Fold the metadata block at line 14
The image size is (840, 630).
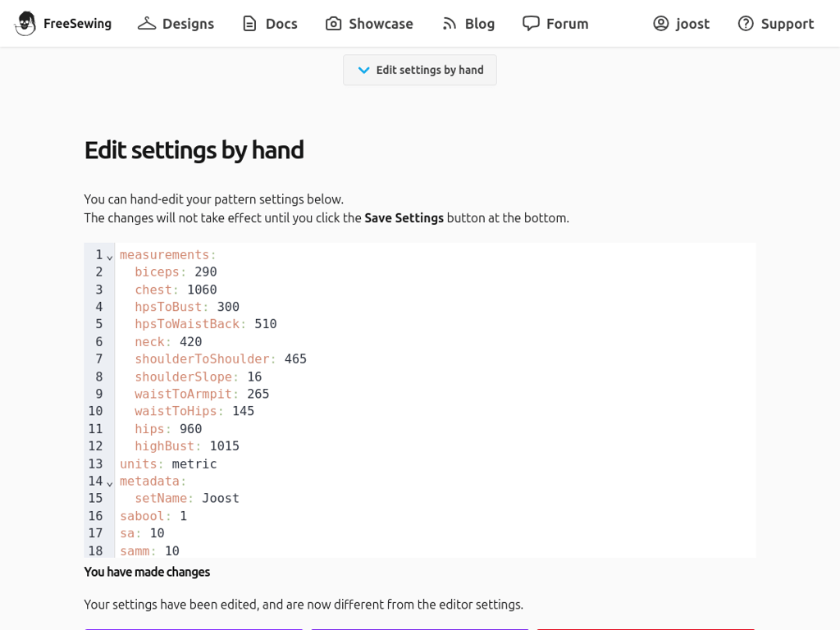[110, 484]
